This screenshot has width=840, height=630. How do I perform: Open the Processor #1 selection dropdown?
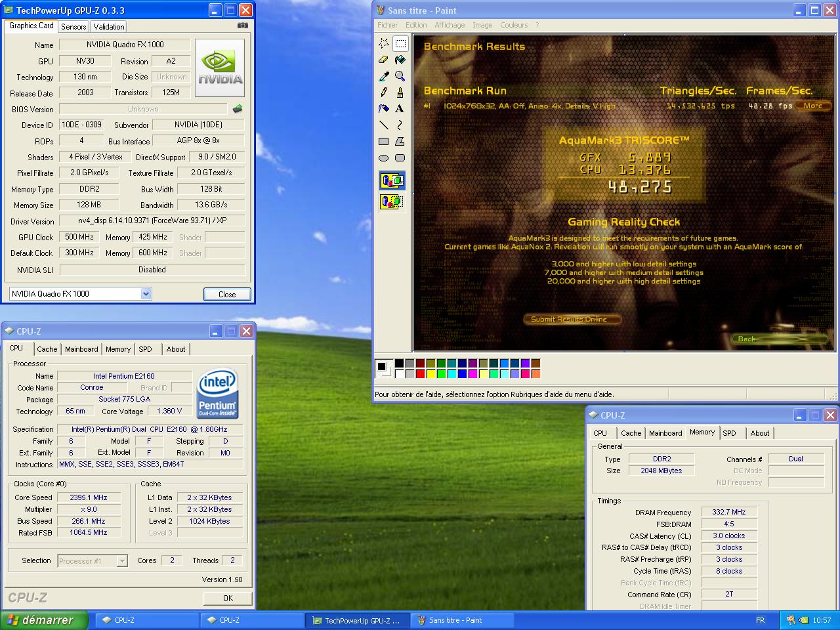pos(122,560)
